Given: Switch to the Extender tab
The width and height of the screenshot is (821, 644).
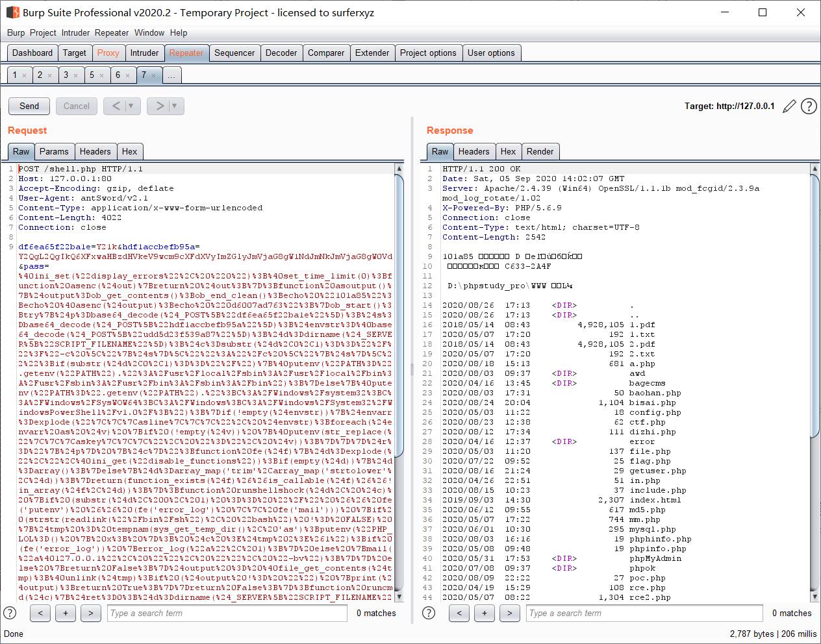Looking at the screenshot, I should click(372, 53).
